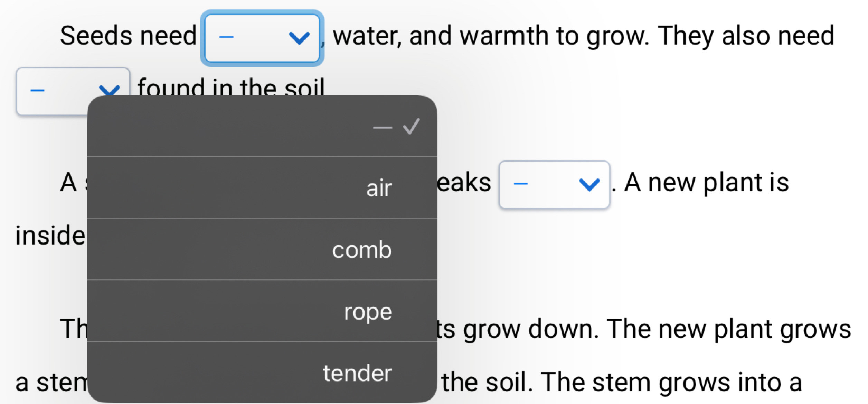Open the dropdown before "found in the soil"
The height and width of the screenshot is (404, 868).
(x=52, y=91)
